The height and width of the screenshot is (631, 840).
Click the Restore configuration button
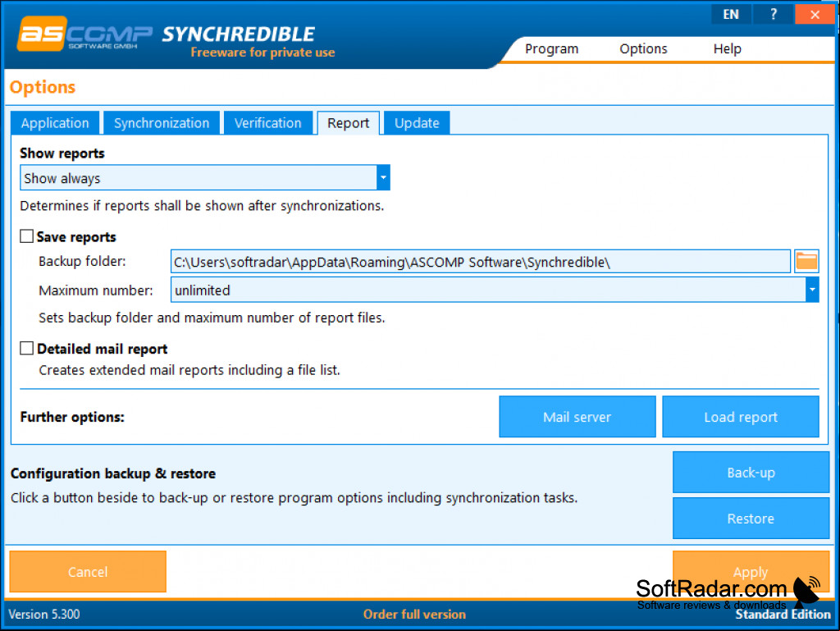[x=751, y=518]
